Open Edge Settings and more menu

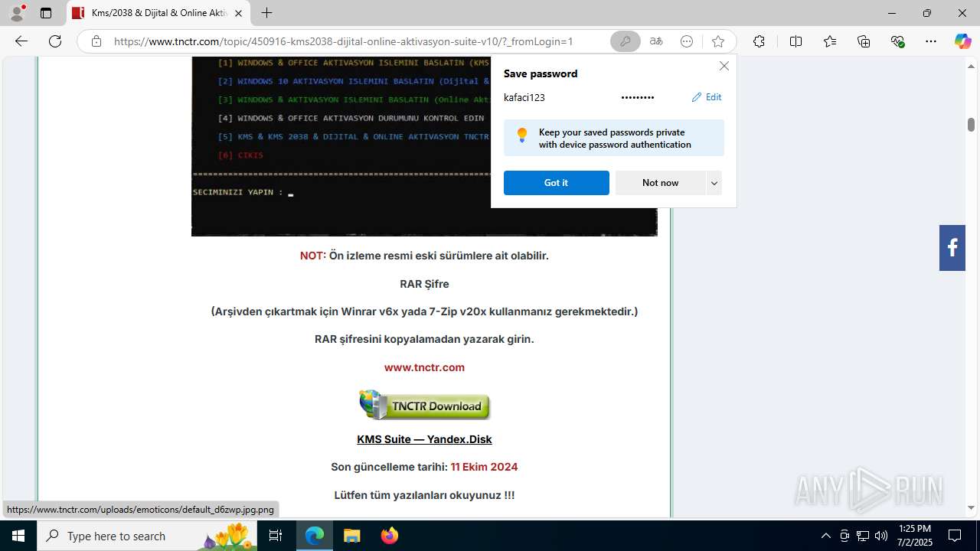click(x=931, y=41)
